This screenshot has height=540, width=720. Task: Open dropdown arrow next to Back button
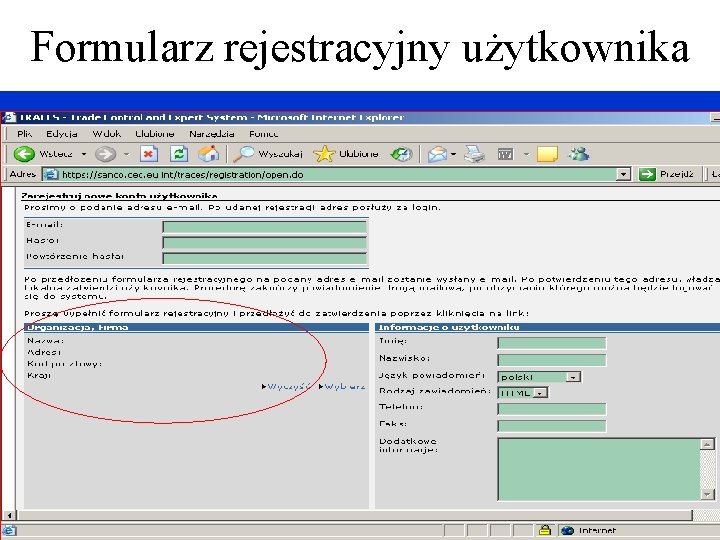(84, 154)
